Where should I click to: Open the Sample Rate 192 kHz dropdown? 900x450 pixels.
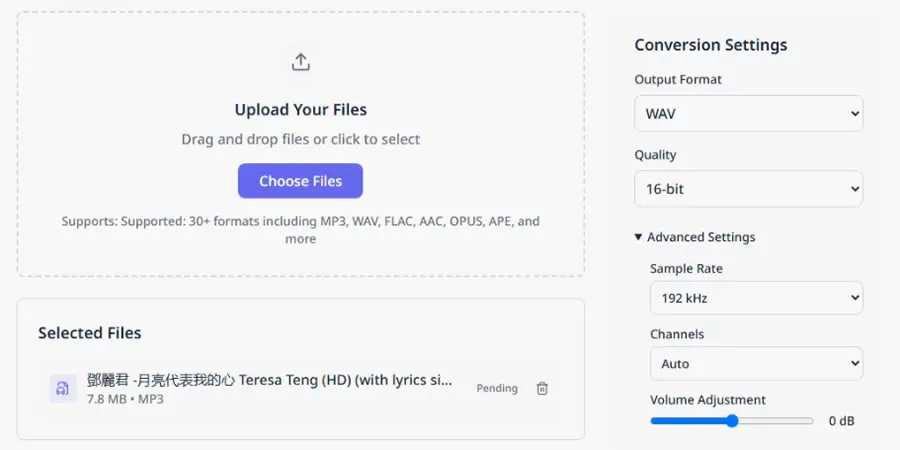click(756, 298)
